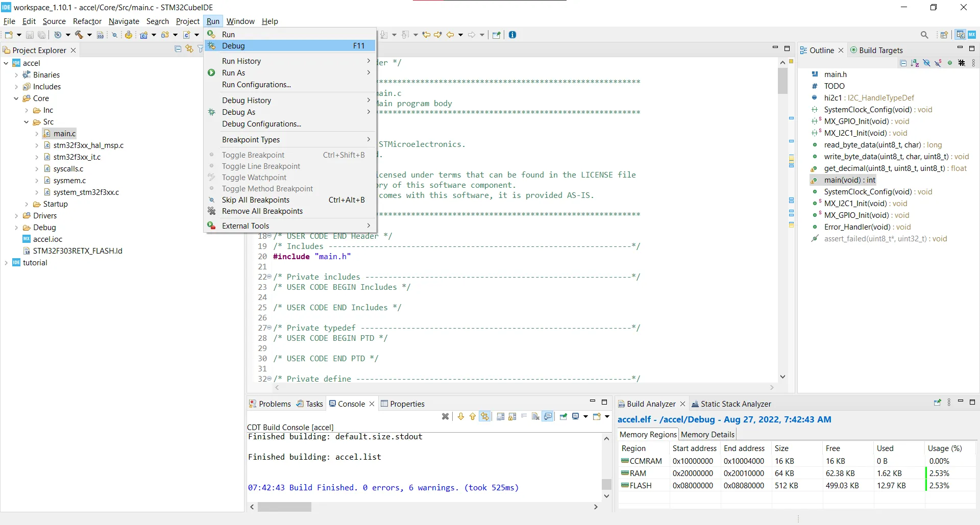Click the Outline hide static members icon

click(x=938, y=63)
